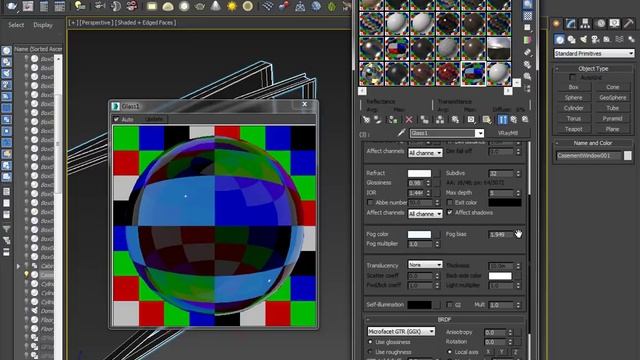This screenshot has width=640, height=360.
Task: Select the Shapes category icon
Action: coord(571,39)
